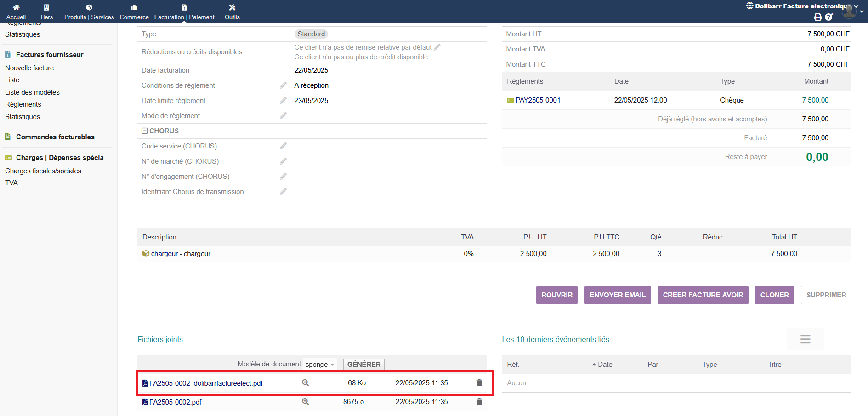Edit Conditions de règlement with pencil icon
Screen dimensions: 868x416
tap(283, 85)
